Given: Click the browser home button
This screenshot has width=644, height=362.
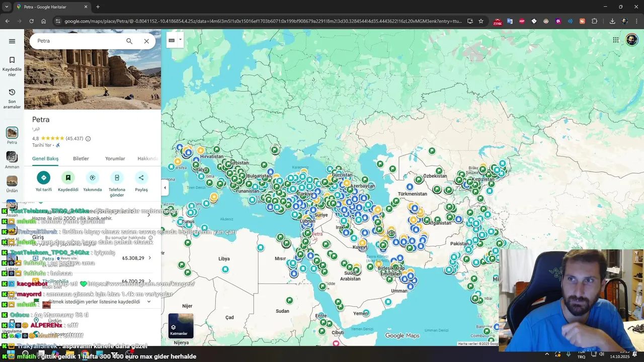Looking at the screenshot, I should [44, 21].
